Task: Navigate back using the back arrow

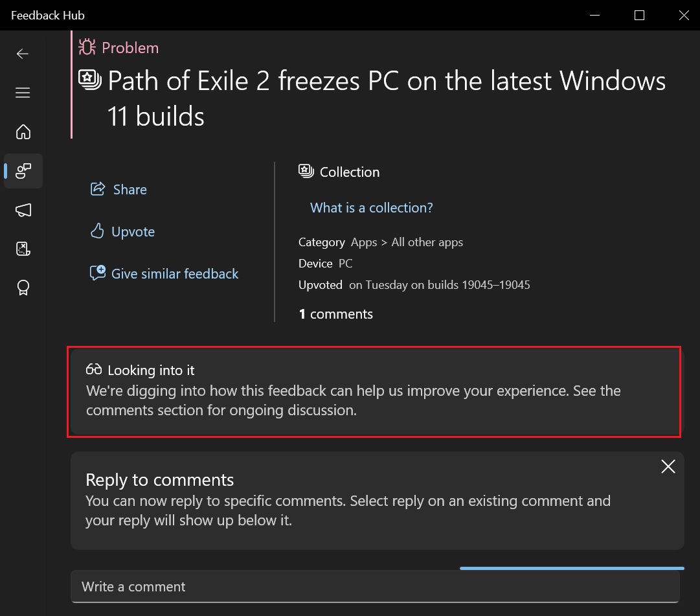Action: point(23,54)
